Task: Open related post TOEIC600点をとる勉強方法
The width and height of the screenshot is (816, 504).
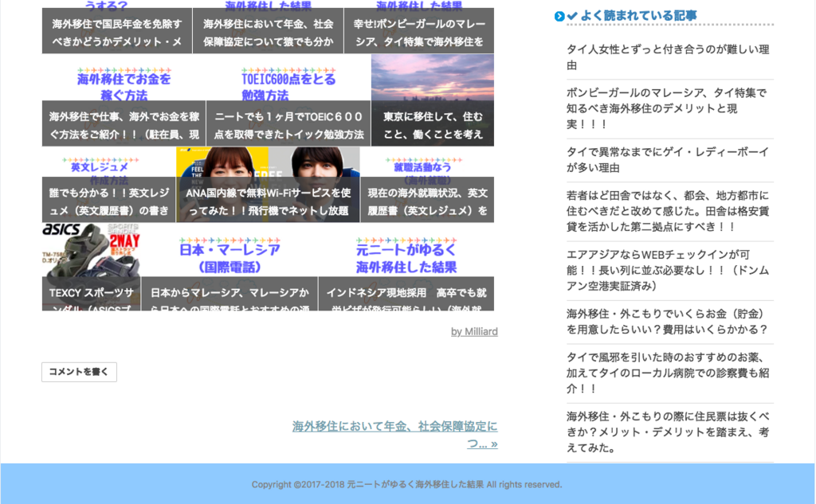Action: (288, 100)
